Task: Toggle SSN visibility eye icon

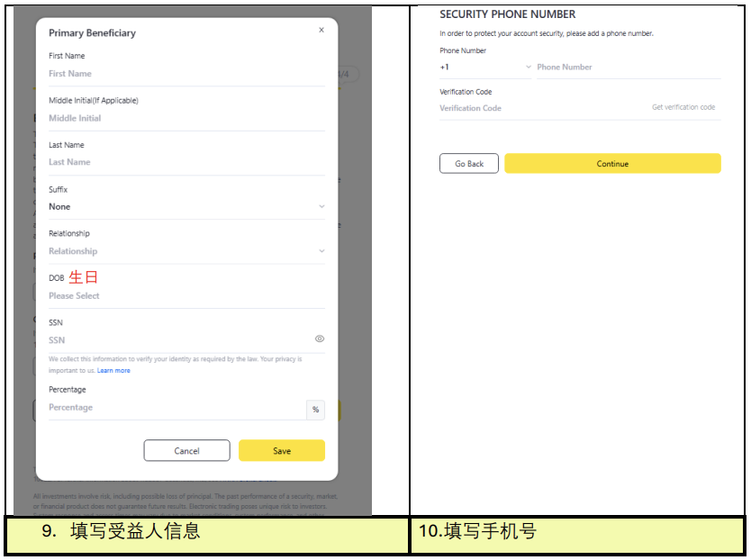Action: 320,339
